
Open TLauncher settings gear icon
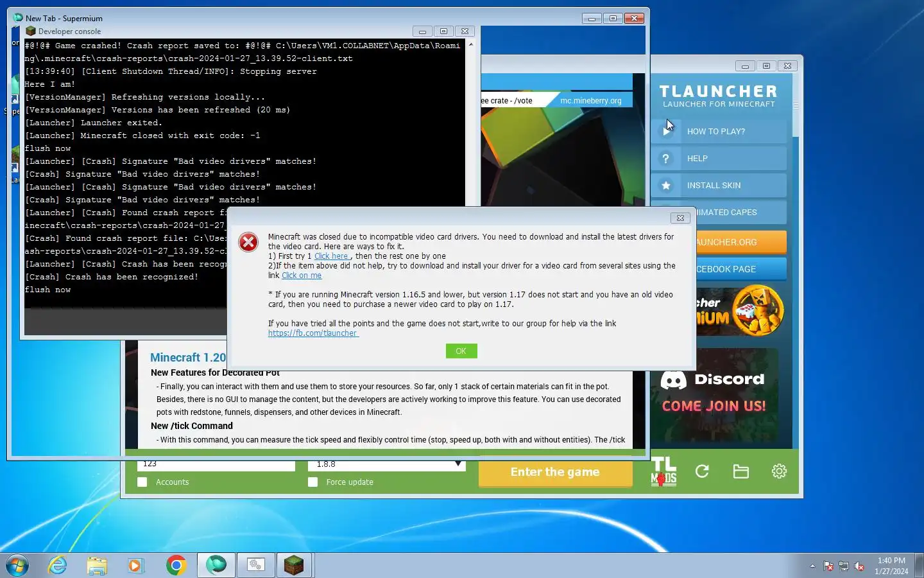(779, 471)
